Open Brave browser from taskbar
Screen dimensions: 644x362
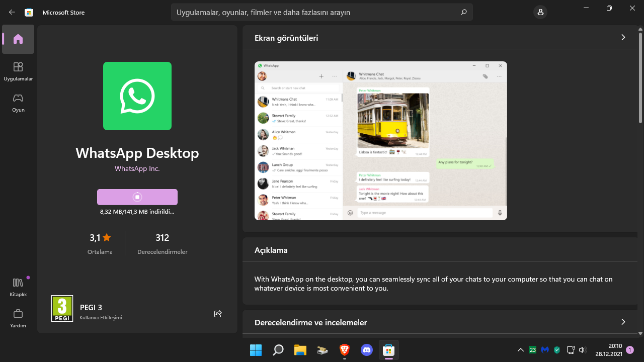345,350
